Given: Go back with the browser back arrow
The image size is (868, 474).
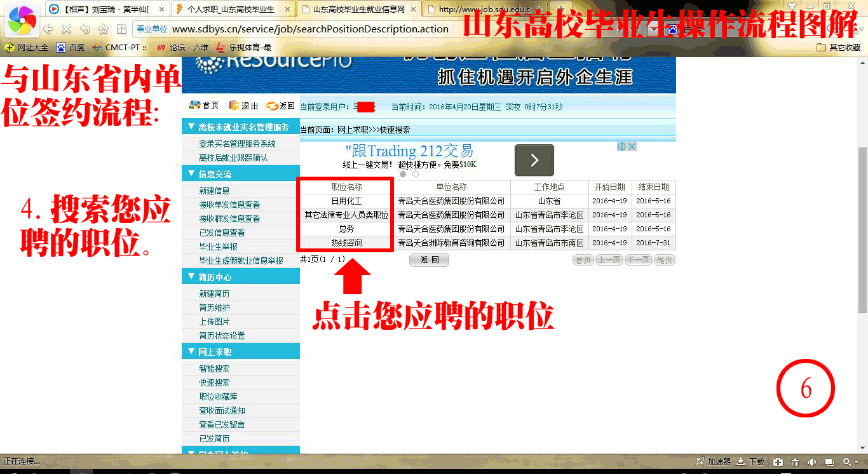Looking at the screenshot, I should 48,29.
